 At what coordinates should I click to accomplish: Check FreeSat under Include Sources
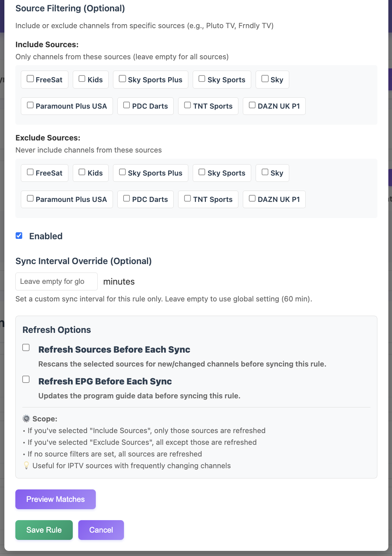30,79
